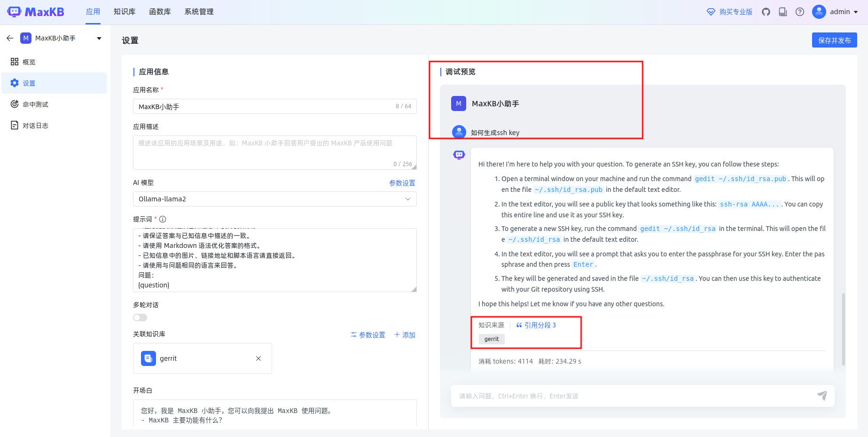This screenshot has width=868, height=437.
Task: Click the chatbot avatar icon in preview
Action: click(459, 155)
